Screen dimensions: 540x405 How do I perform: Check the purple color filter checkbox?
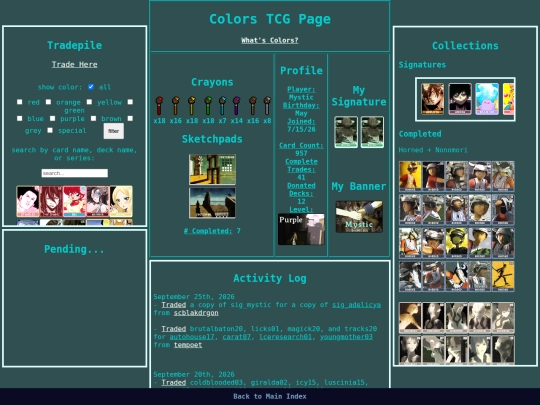click(52, 118)
